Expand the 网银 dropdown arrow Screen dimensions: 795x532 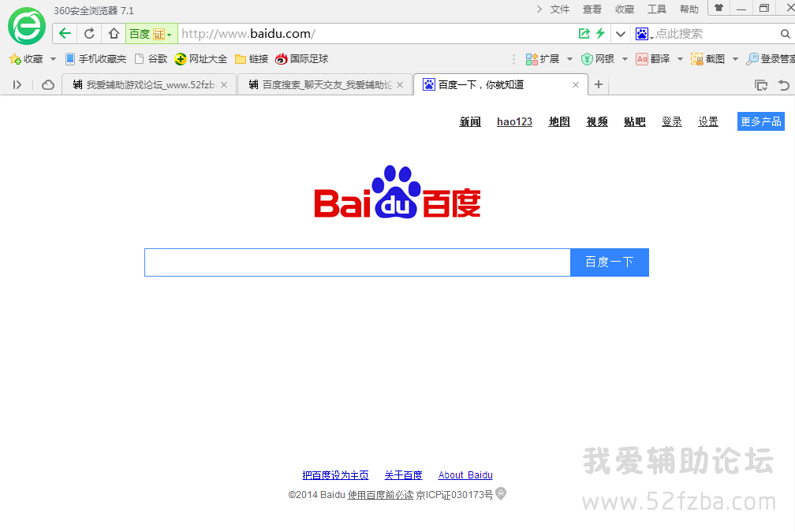point(625,59)
